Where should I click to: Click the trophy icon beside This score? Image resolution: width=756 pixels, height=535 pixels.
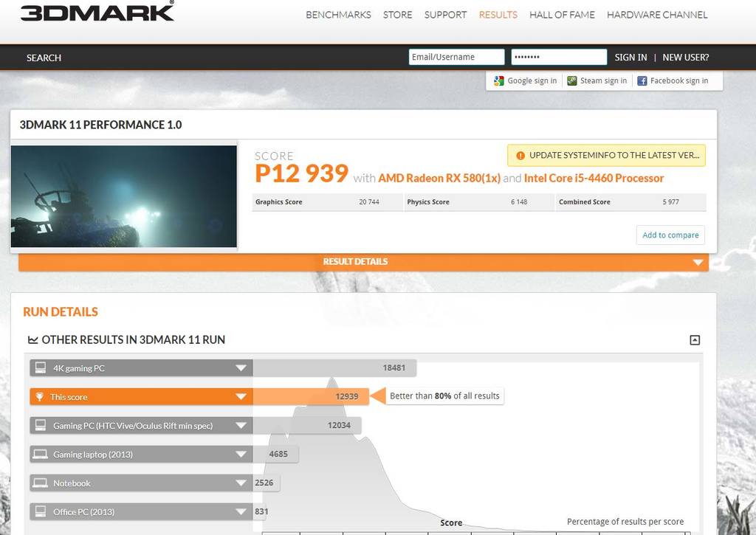(40, 397)
